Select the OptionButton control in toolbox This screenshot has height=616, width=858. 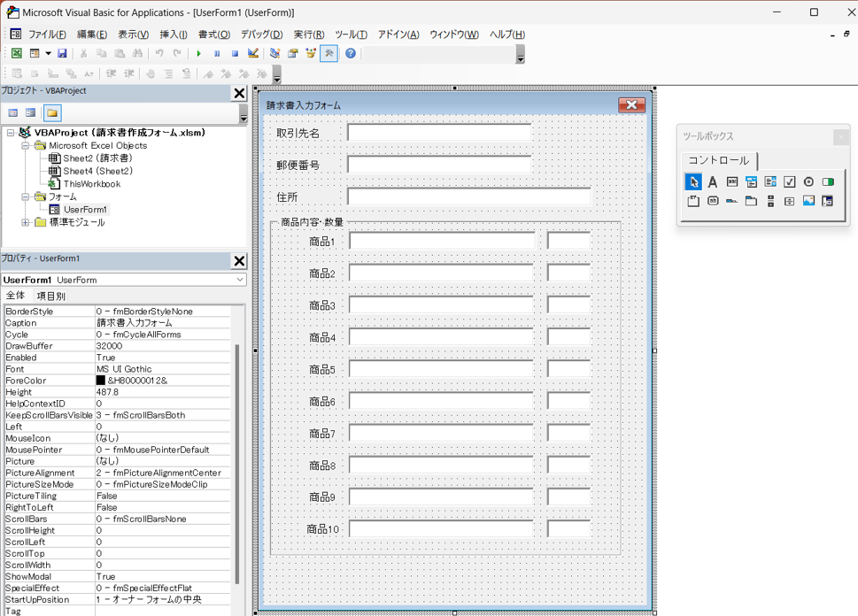tap(808, 182)
